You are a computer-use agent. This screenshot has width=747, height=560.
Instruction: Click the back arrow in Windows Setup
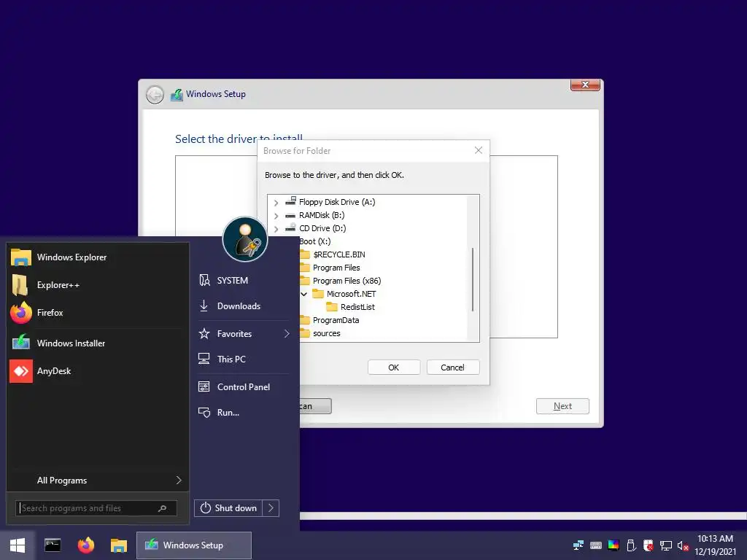pos(155,95)
